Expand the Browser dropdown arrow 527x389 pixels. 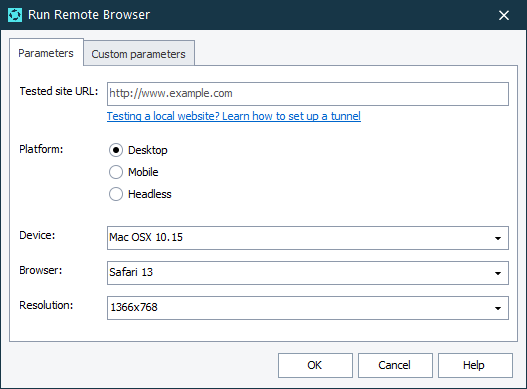[x=498, y=273]
